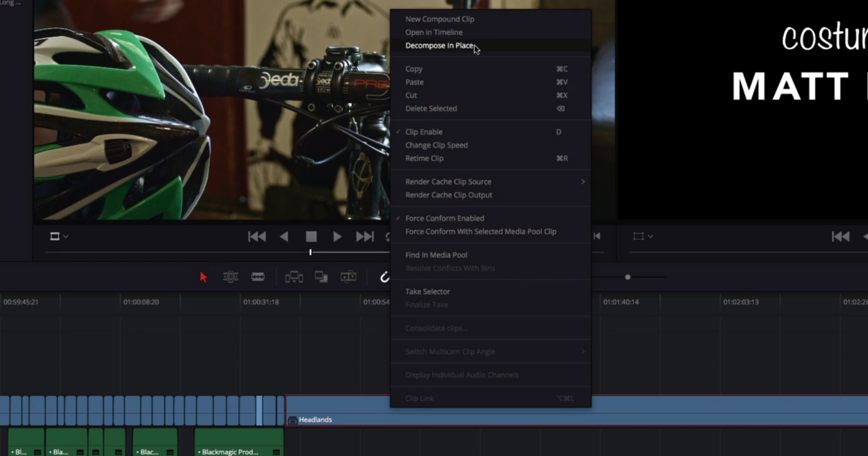Click the Overwrite Clip toolbar icon
This screenshot has width=868, height=456.
click(x=321, y=277)
